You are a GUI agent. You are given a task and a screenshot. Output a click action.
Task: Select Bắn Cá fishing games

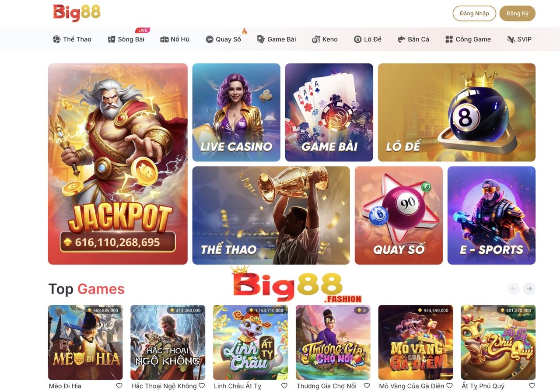click(x=413, y=39)
